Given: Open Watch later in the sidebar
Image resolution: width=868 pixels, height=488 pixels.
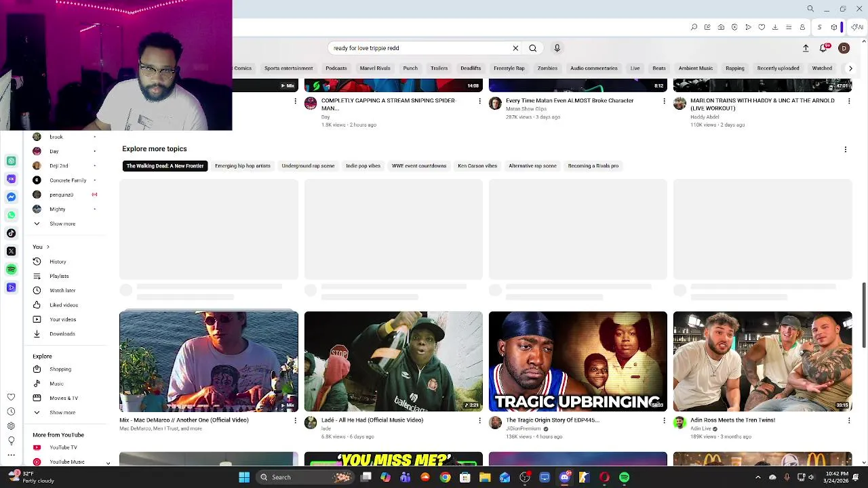Looking at the screenshot, I should tap(62, 291).
